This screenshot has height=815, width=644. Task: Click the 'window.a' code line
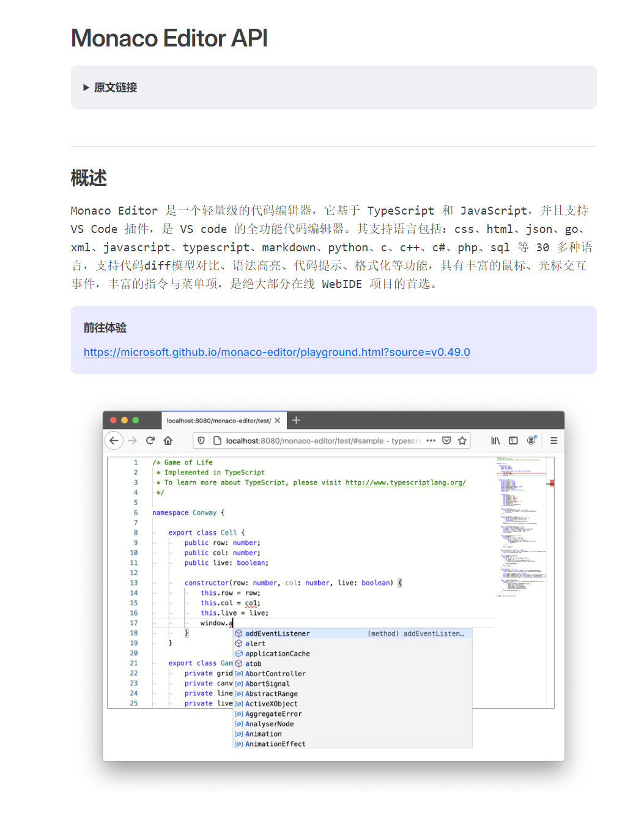pos(217,623)
